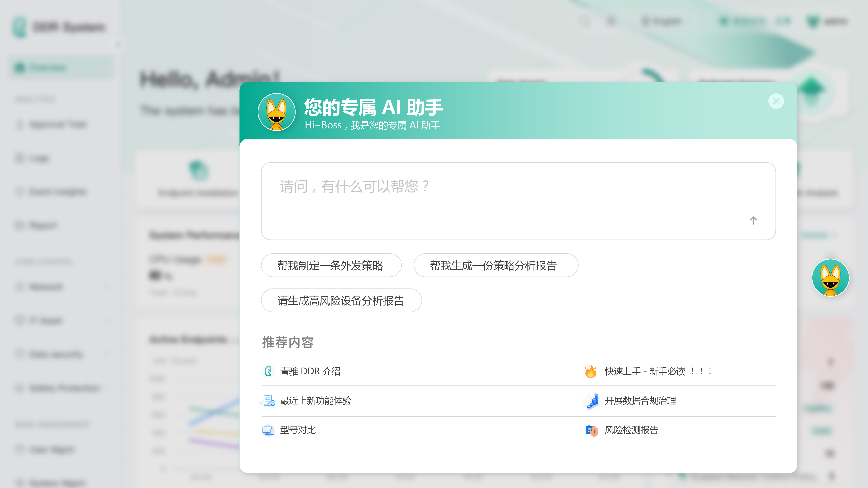Click the flame icon beside 快速上手
Screen dimensions: 868x488
tap(591, 371)
